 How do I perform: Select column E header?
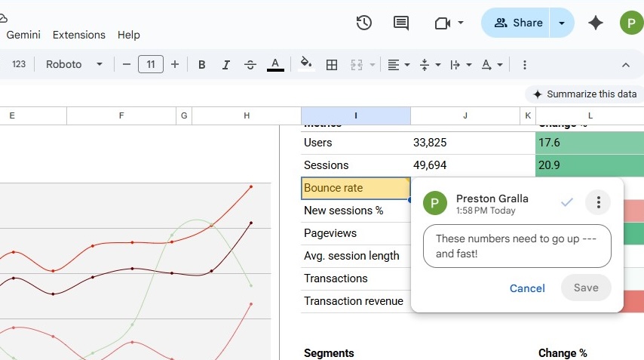[x=33, y=115]
